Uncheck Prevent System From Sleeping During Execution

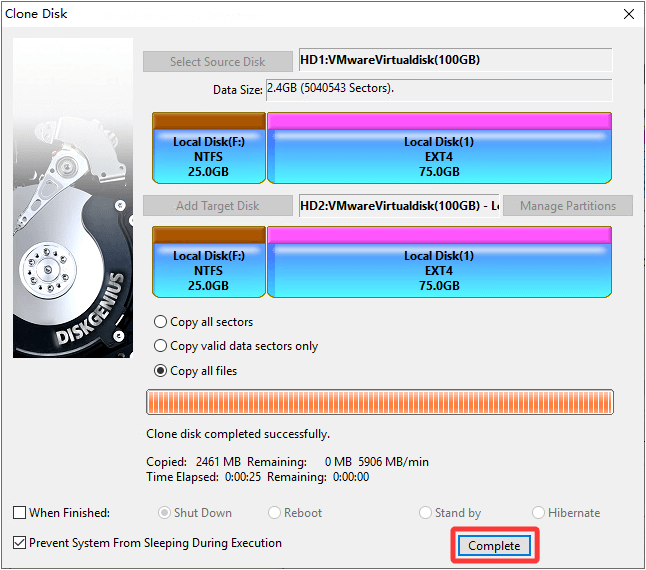point(20,543)
